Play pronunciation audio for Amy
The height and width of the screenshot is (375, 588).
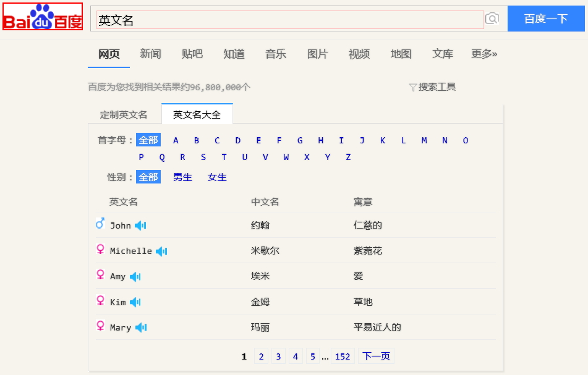click(135, 277)
